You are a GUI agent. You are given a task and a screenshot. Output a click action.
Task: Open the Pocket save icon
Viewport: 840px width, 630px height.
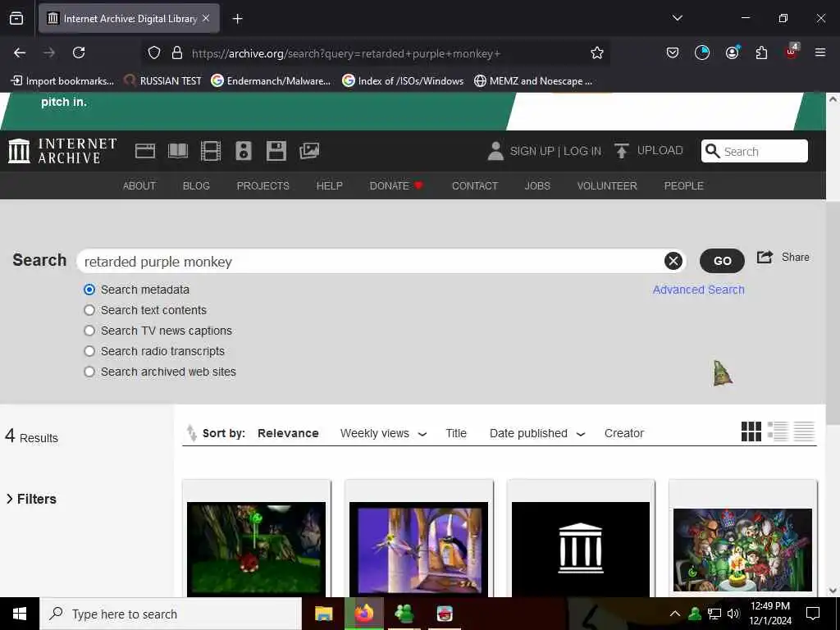click(673, 52)
